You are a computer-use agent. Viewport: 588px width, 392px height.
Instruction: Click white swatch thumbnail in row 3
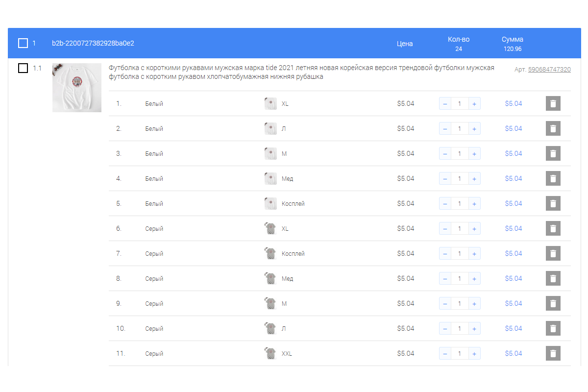[x=270, y=153]
